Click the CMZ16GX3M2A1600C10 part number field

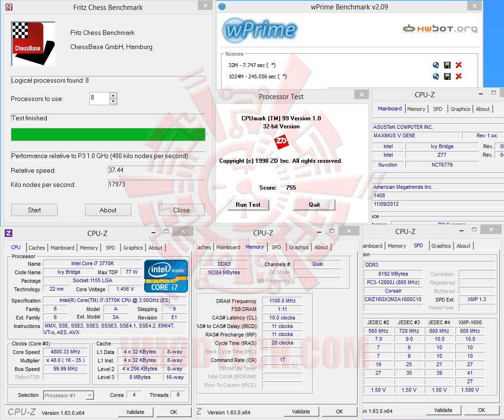[393, 299]
